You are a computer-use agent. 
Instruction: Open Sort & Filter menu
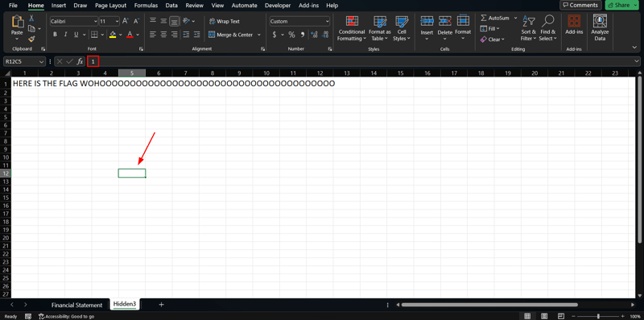[529, 29]
